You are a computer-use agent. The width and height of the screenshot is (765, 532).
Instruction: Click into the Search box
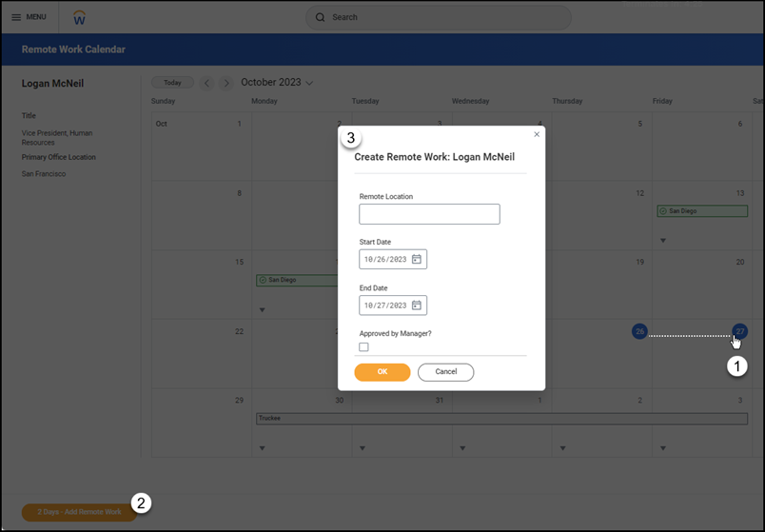click(438, 17)
